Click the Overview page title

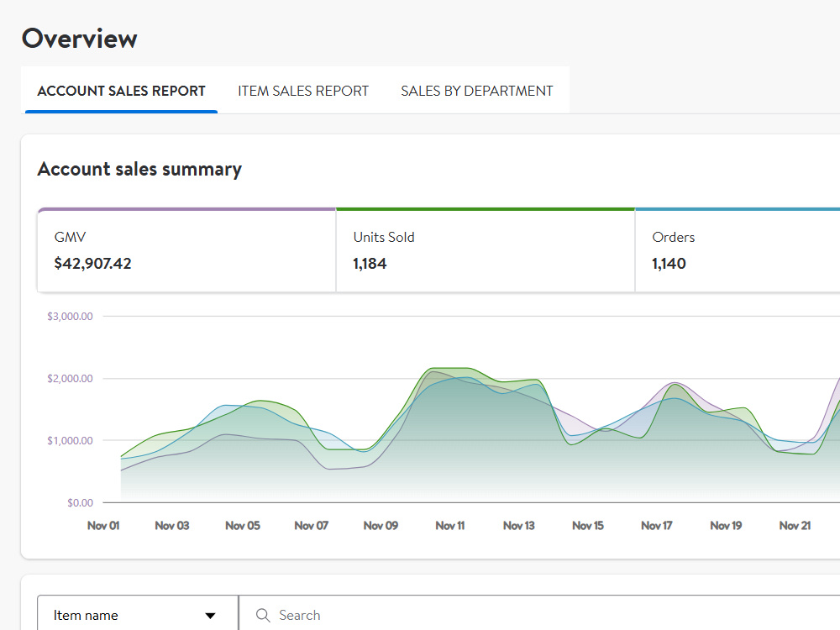pos(79,39)
